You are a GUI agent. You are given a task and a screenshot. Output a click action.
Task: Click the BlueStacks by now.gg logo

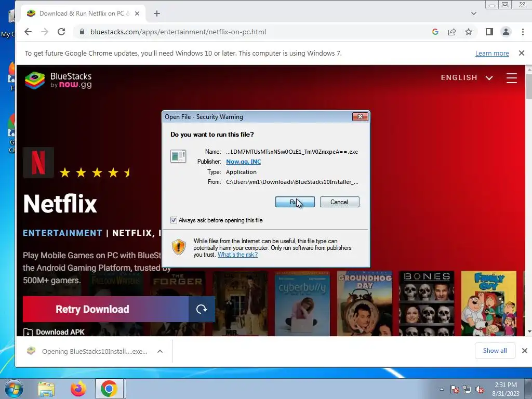click(x=58, y=81)
